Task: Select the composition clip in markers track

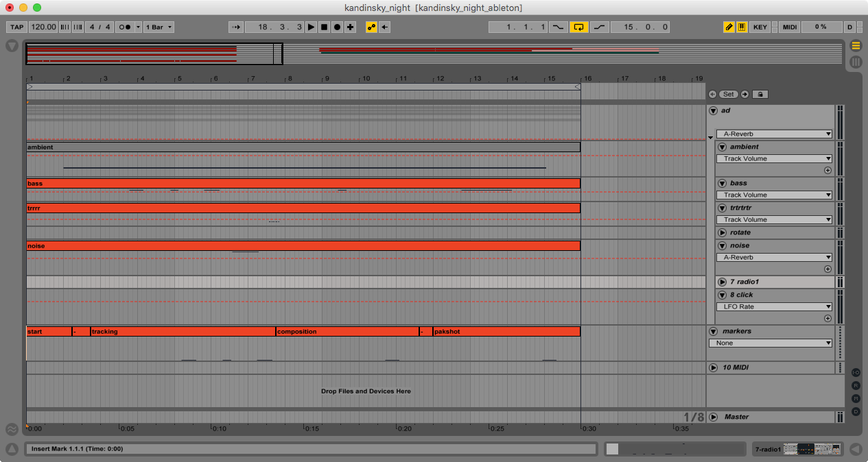Action: pyautogui.click(x=347, y=331)
